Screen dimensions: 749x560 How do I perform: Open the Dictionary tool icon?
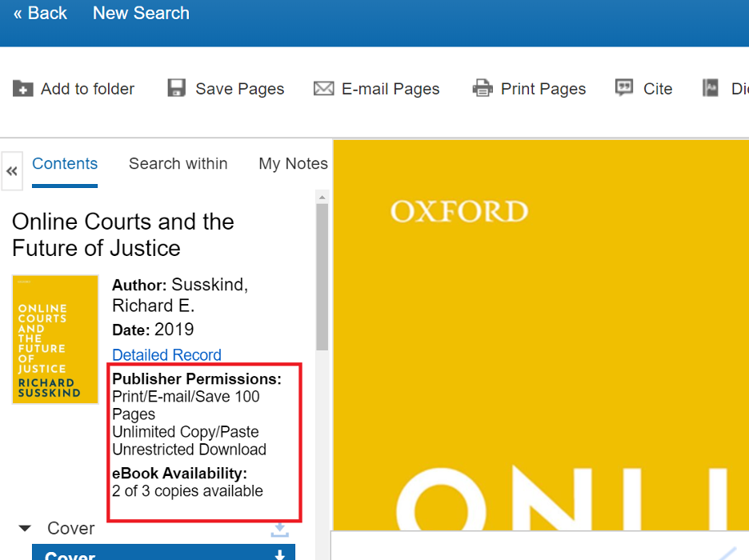711,88
